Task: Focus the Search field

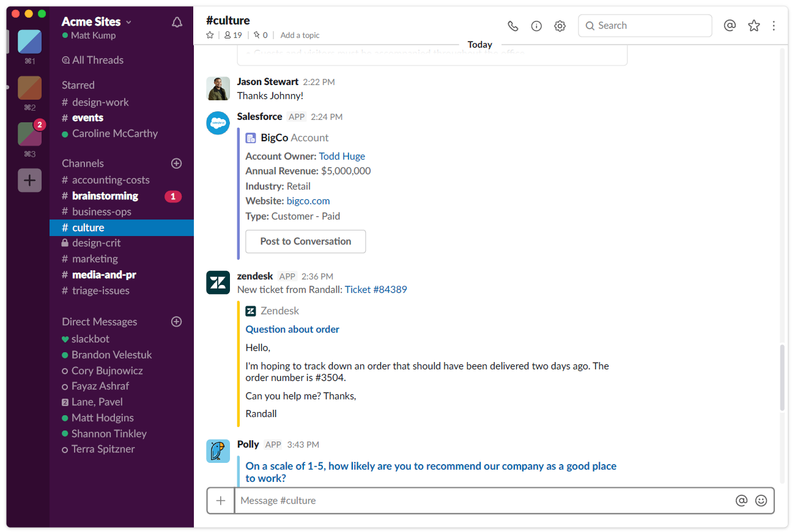Action: pyautogui.click(x=645, y=26)
